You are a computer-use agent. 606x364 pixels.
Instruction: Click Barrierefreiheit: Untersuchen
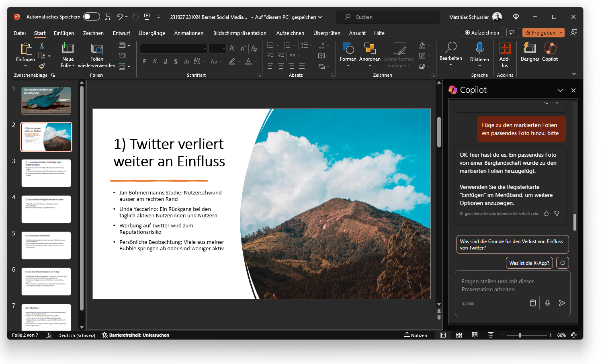point(135,335)
